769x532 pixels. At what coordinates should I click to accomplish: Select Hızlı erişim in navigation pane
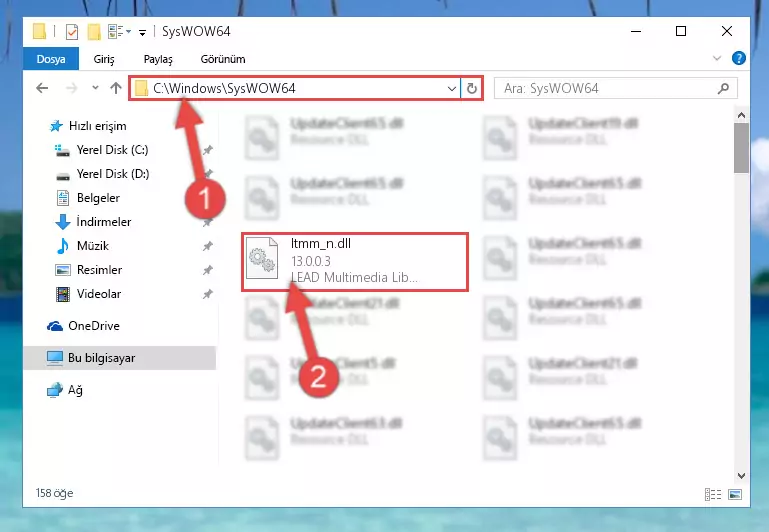(98, 126)
